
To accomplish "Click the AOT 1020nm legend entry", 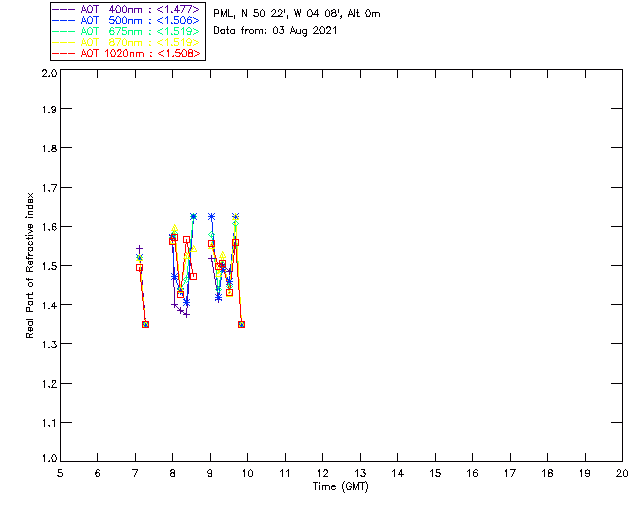I will (x=126, y=53).
